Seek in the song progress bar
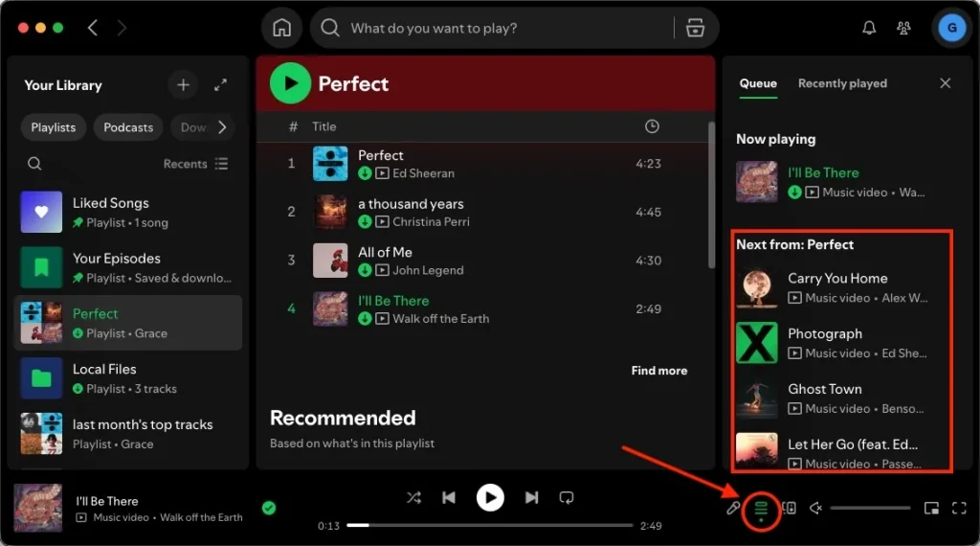 tap(490, 525)
